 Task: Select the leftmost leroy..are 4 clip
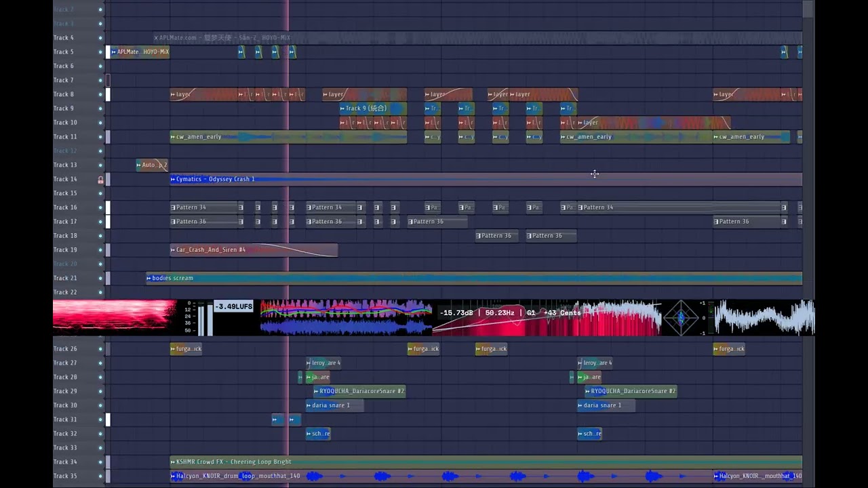click(x=323, y=363)
